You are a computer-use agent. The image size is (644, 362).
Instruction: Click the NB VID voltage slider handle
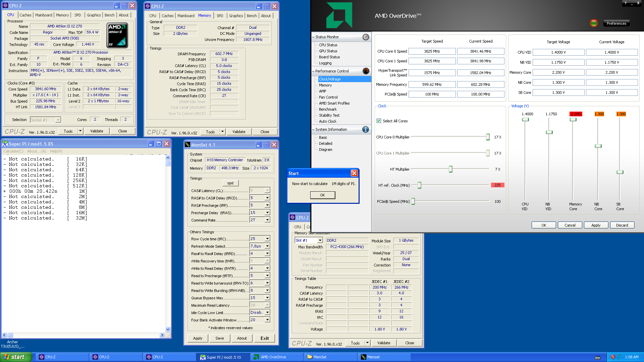[549, 132]
